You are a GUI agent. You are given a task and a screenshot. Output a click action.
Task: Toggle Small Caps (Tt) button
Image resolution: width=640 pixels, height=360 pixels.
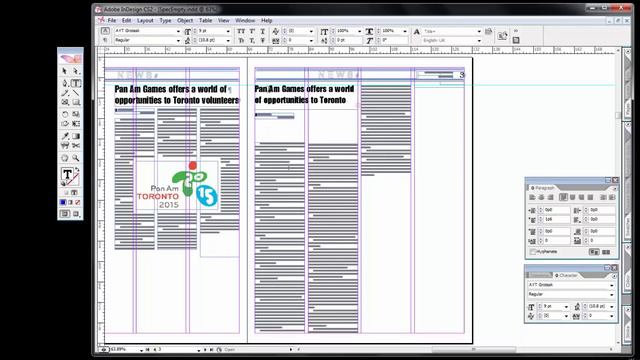click(241, 40)
